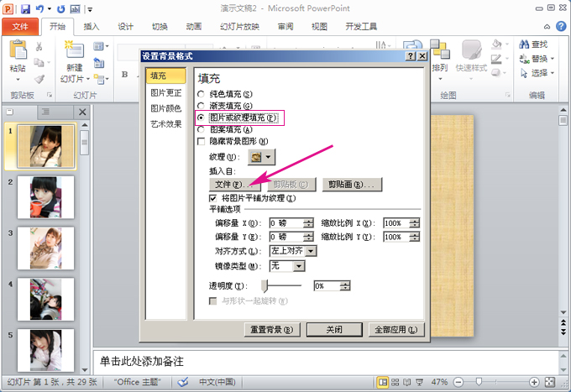
Task: Switch to the Slide Show (幻灯片放映) tab
Action: (239, 27)
